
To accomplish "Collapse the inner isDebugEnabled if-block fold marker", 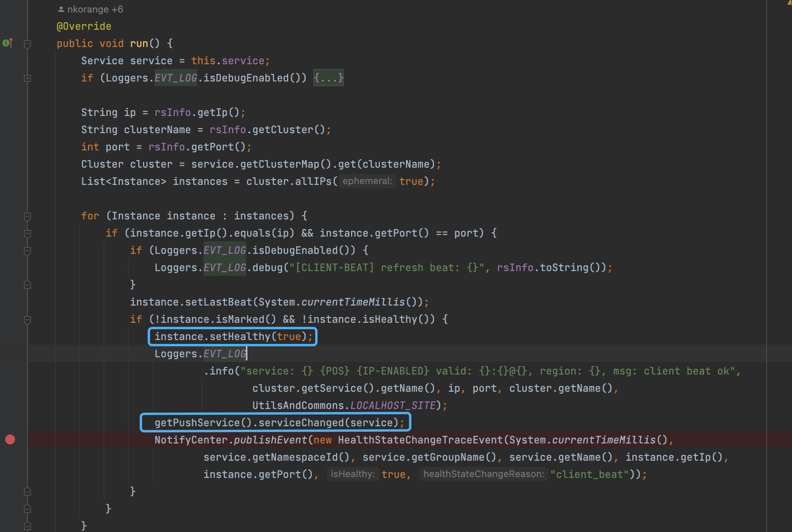I will 27,251.
